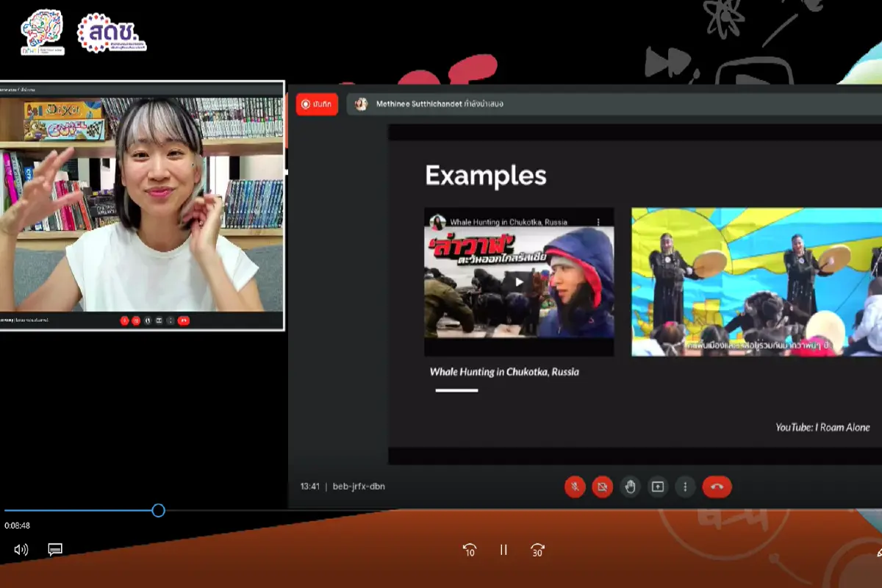Unmute the microphone in the meeting toolbar

(x=575, y=487)
